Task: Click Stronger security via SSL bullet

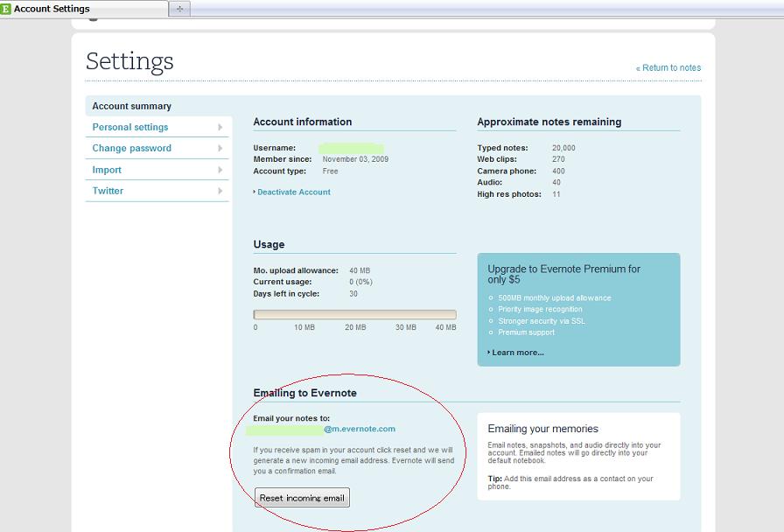Action: (542, 321)
